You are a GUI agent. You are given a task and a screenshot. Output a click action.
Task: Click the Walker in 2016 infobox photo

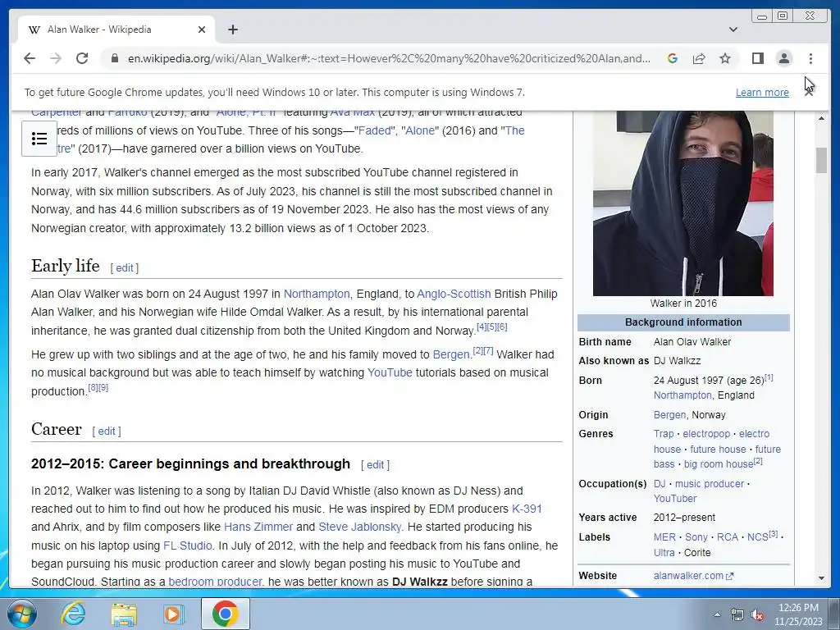683,203
